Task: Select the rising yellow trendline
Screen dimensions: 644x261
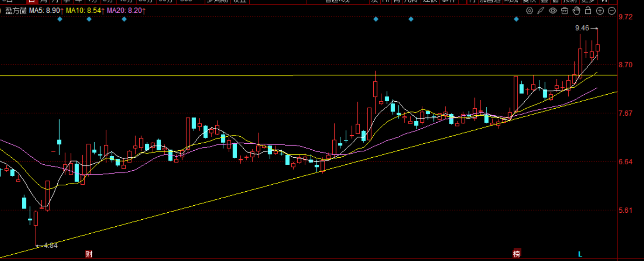Action: point(308,174)
